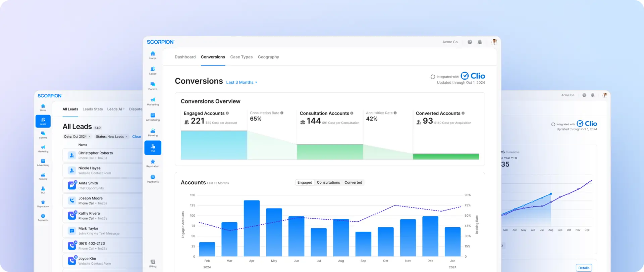Open the Comms sidebar icon in center panel
Screen dimensions: 644x272
[153, 86]
